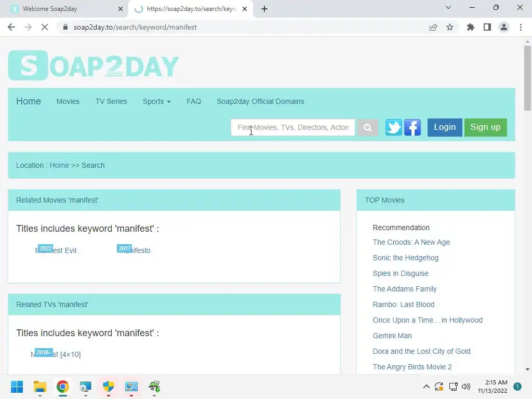Open the Home menu item
The image size is (532, 399).
pos(29,101)
